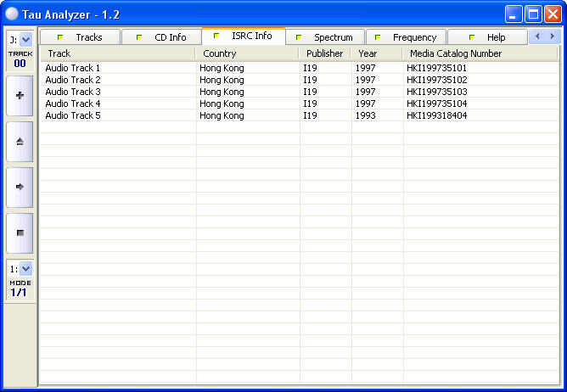567x392 pixels.
Task: Open the CD Info tab
Action: click(x=161, y=37)
